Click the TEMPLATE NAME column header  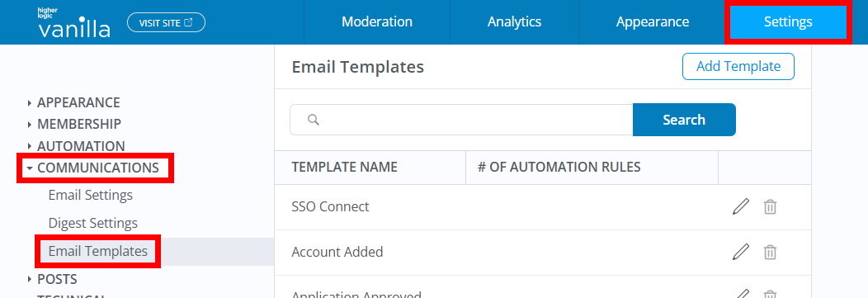[x=344, y=168]
